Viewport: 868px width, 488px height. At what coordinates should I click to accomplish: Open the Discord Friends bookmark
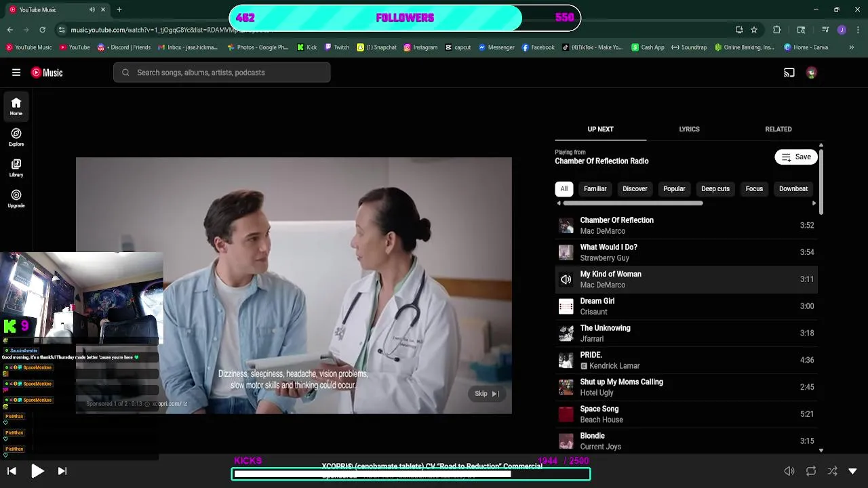(x=124, y=47)
